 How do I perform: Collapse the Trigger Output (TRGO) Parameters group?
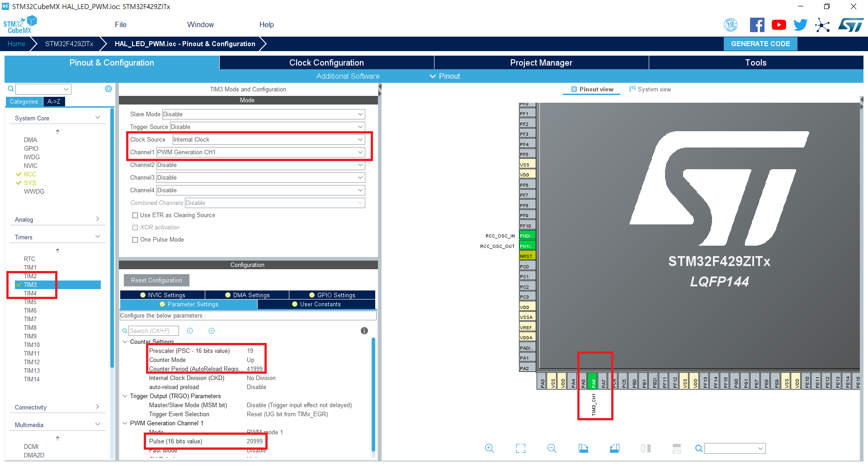[x=125, y=396]
